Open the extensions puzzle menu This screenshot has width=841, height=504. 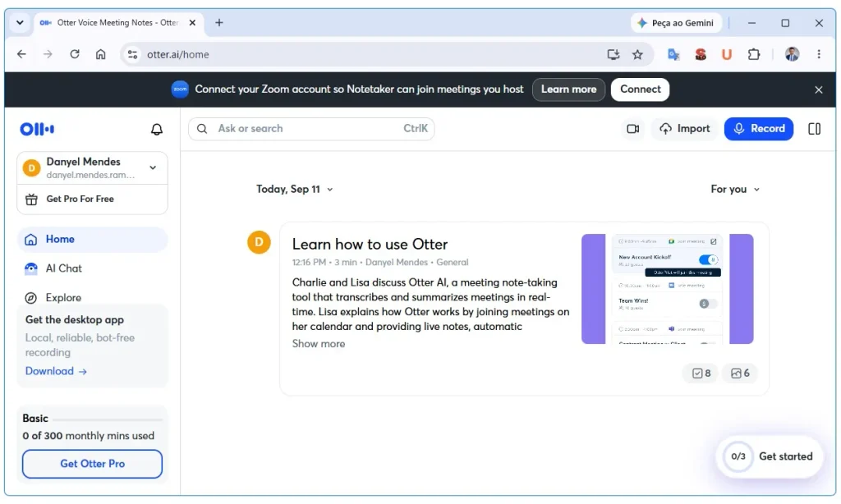point(754,54)
